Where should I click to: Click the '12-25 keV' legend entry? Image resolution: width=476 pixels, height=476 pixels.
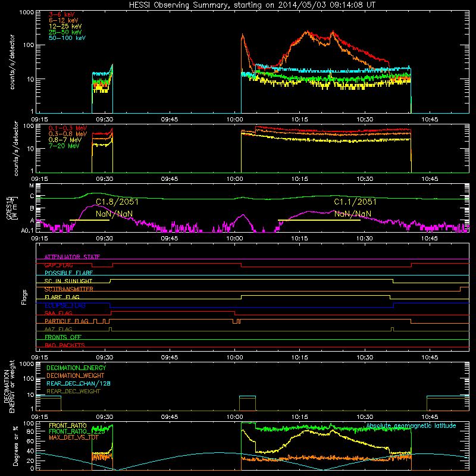click(65, 26)
